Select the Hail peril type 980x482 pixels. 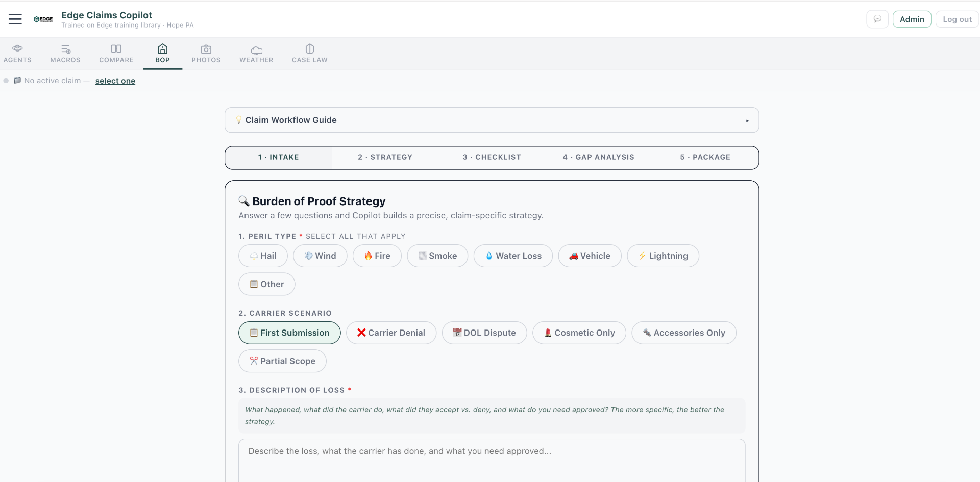click(262, 256)
